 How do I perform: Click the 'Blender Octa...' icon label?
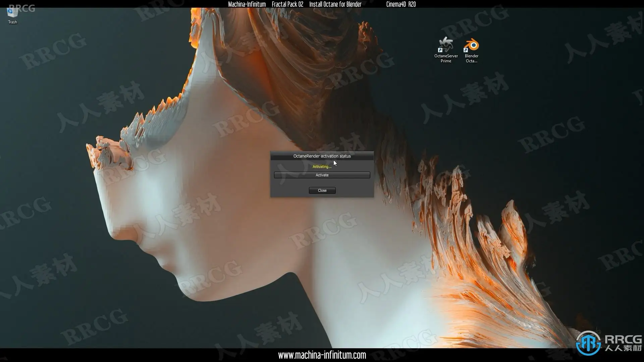[x=471, y=58]
